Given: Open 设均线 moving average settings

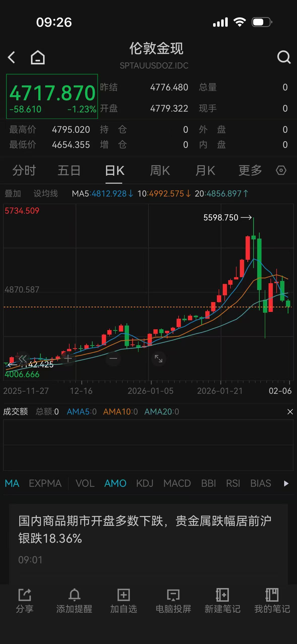Looking at the screenshot, I should (x=46, y=194).
